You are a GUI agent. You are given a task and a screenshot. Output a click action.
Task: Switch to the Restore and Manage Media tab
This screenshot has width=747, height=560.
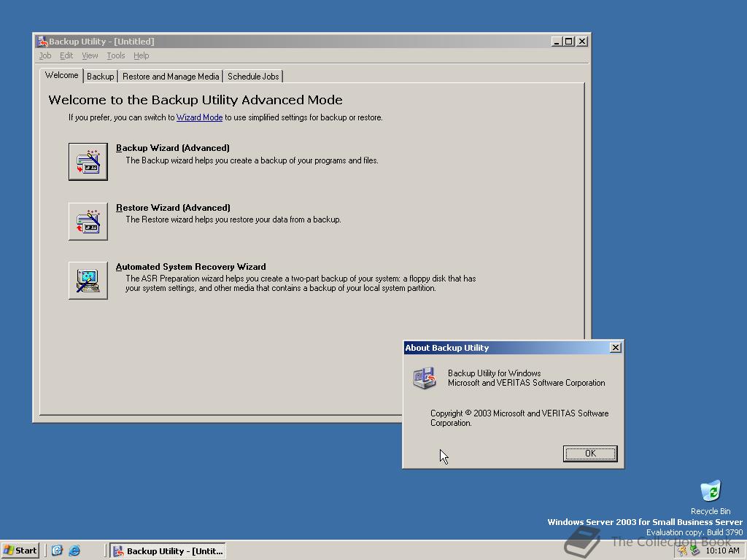pos(171,76)
